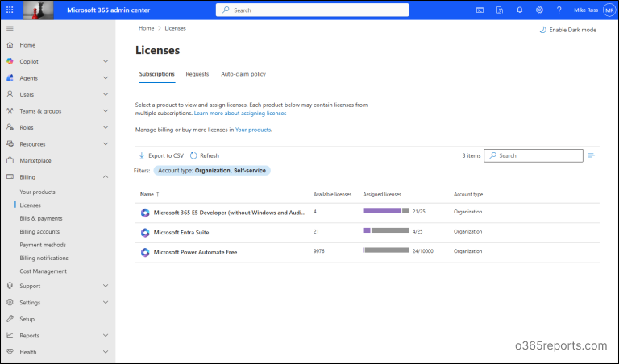
Task: Open Microsoft Entra Suite license
Action: [x=181, y=232]
